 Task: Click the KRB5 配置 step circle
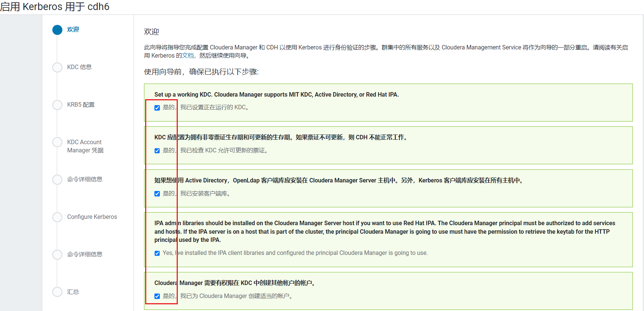(57, 105)
